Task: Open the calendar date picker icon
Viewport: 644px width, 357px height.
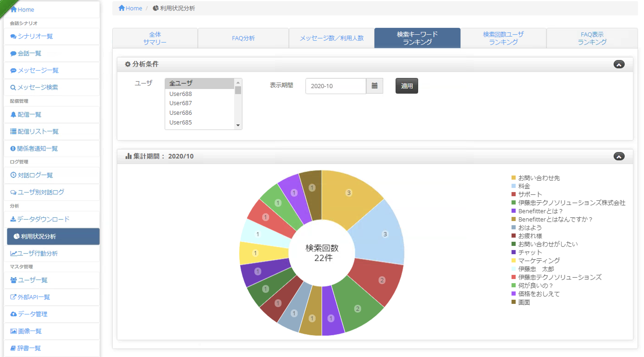Action: (x=374, y=86)
